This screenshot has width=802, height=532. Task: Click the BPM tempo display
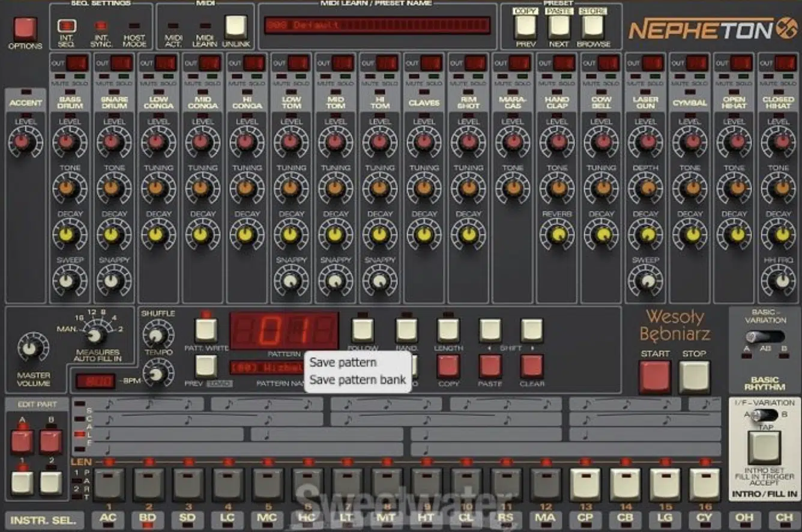tap(95, 381)
